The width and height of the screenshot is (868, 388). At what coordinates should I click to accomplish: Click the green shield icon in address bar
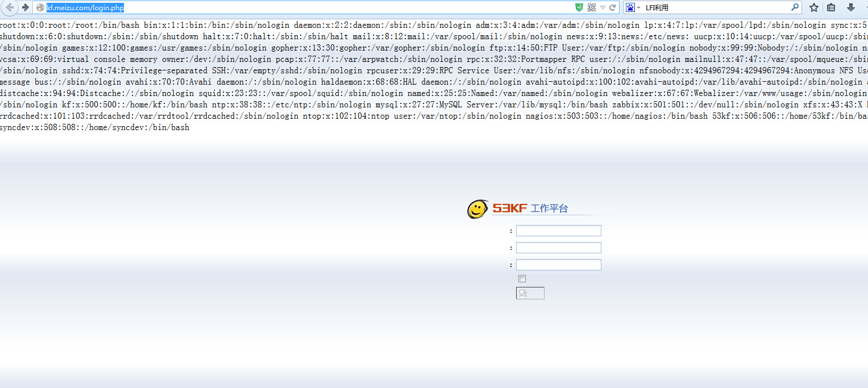coord(579,7)
